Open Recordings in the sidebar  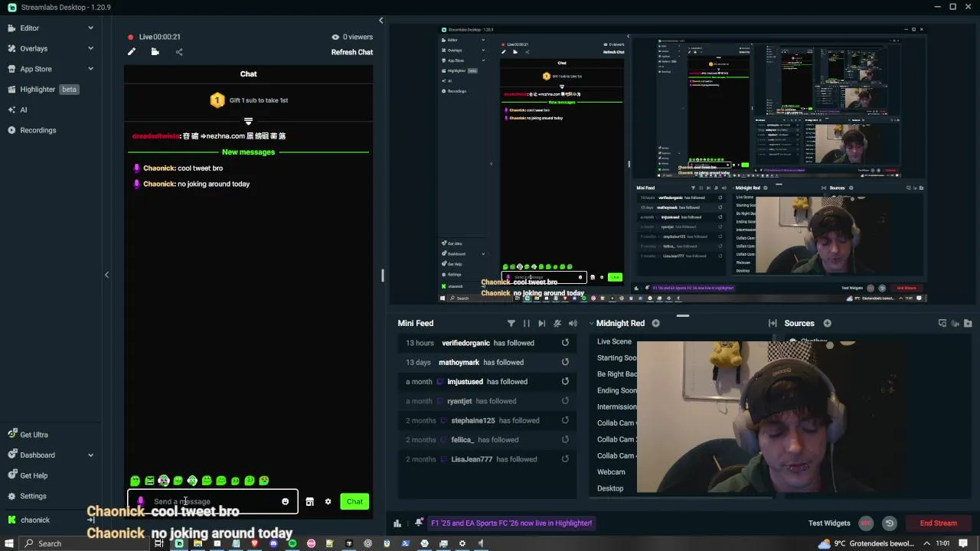(38, 130)
